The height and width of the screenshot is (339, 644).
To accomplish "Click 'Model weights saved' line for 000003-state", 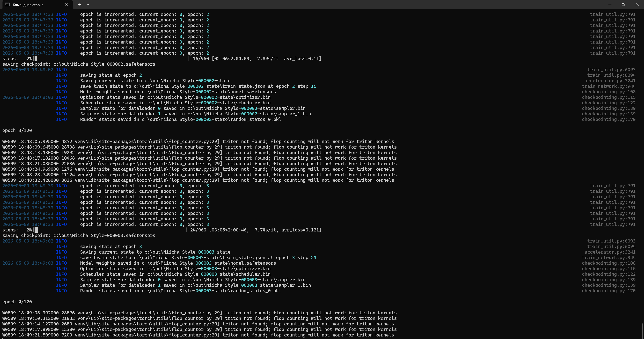I will pos(178,263).
